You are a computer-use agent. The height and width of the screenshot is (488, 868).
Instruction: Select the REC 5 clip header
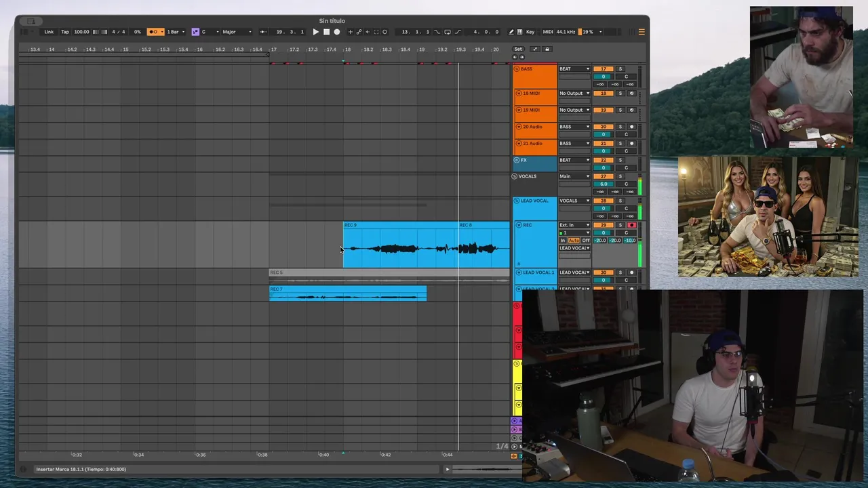pos(389,272)
